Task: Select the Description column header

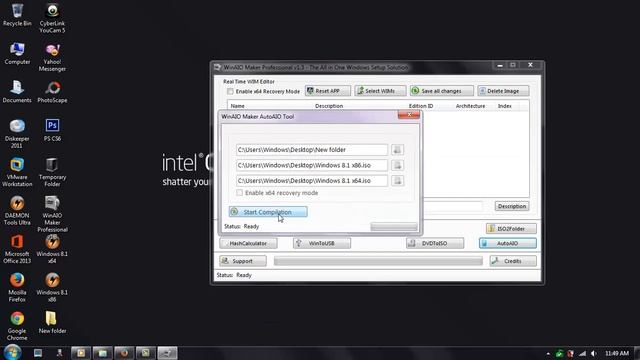Action: point(329,106)
